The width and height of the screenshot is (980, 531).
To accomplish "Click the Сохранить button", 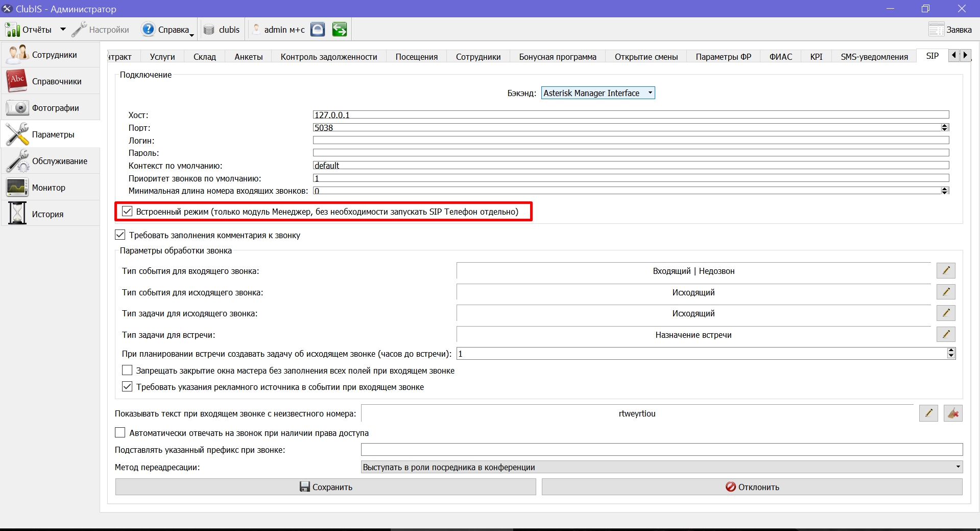I will (x=326, y=487).
